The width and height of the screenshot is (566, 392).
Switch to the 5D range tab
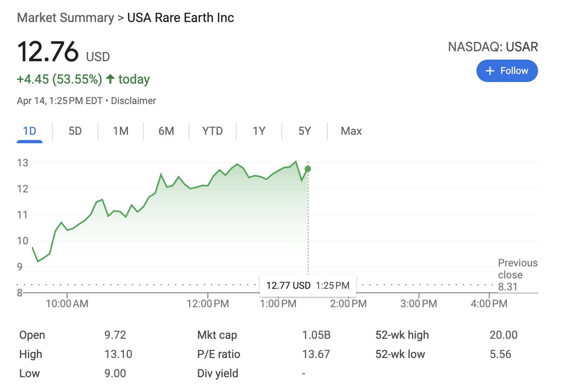click(x=75, y=131)
